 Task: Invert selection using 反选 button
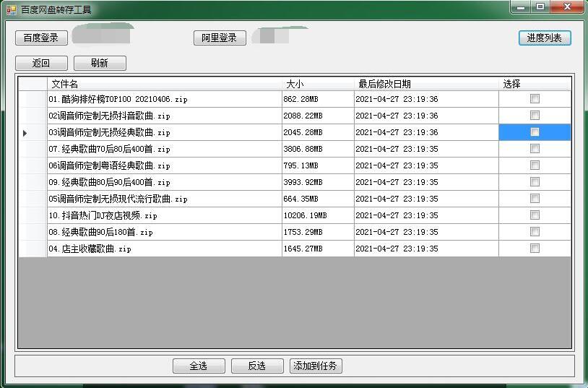point(257,366)
